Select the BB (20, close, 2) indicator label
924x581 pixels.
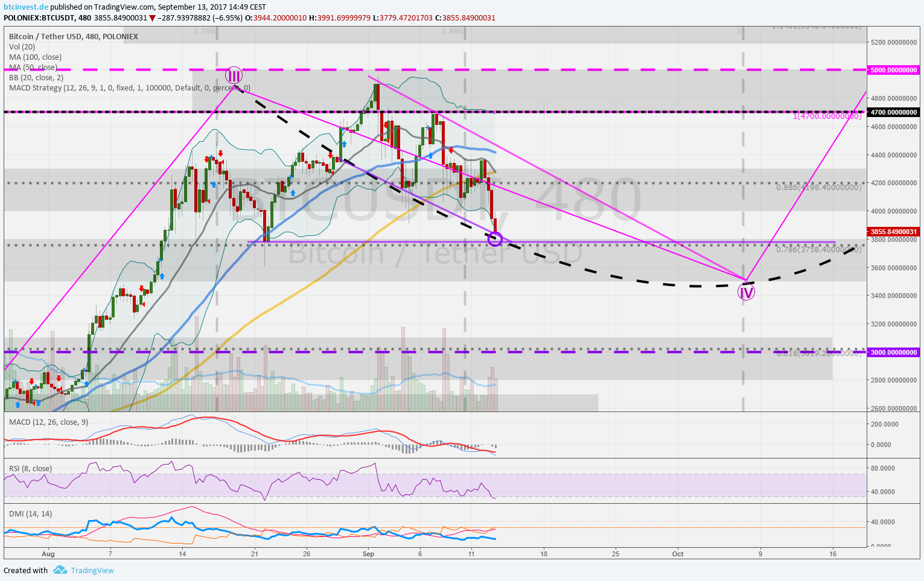(36, 78)
